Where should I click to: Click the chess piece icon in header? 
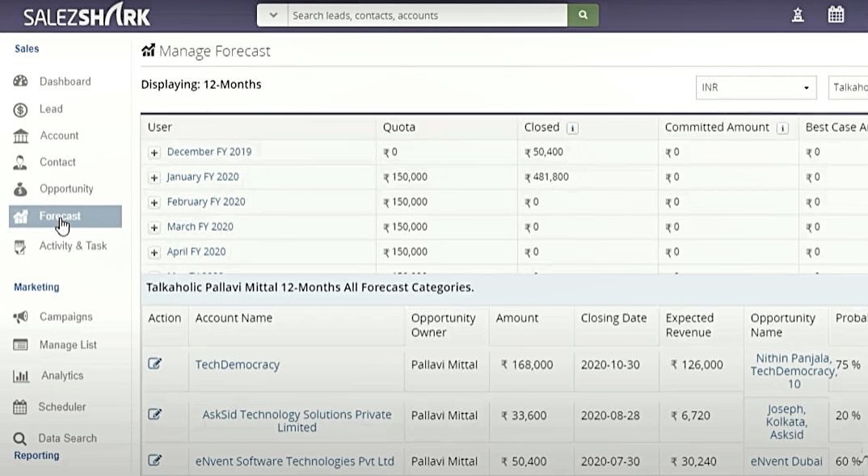pos(798,15)
